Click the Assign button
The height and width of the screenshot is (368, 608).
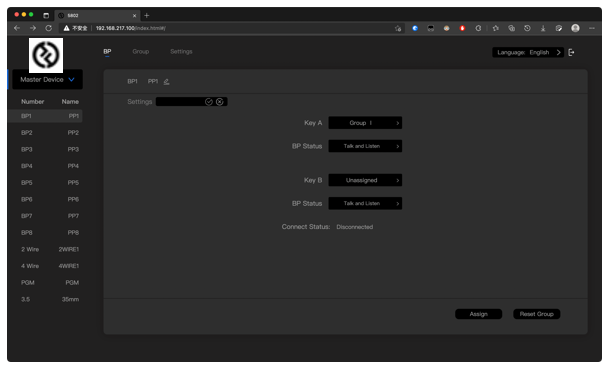478,314
